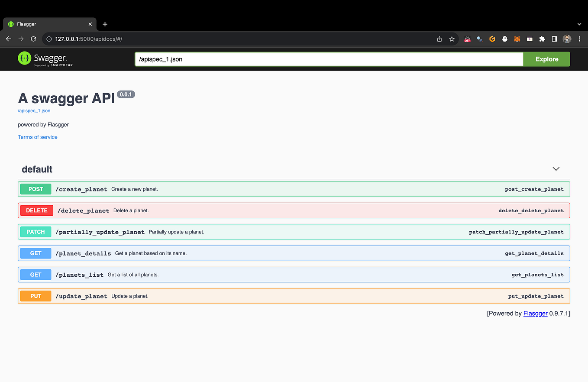This screenshot has height=382, width=588.
Task: Collapse the default section chevron
Action: [x=556, y=169]
